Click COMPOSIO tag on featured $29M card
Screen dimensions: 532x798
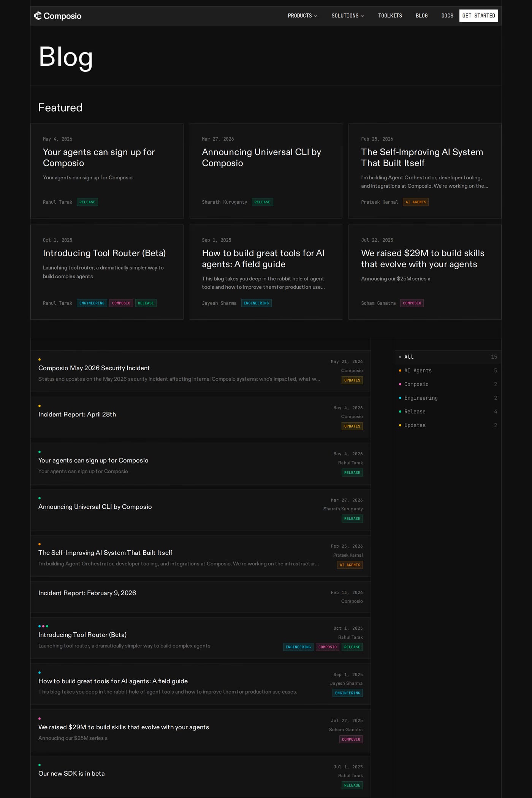click(412, 303)
